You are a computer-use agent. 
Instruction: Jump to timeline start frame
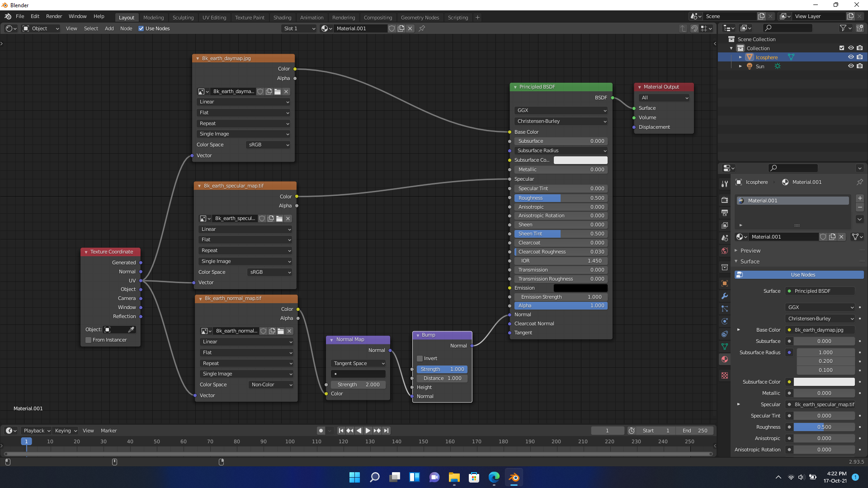(341, 431)
